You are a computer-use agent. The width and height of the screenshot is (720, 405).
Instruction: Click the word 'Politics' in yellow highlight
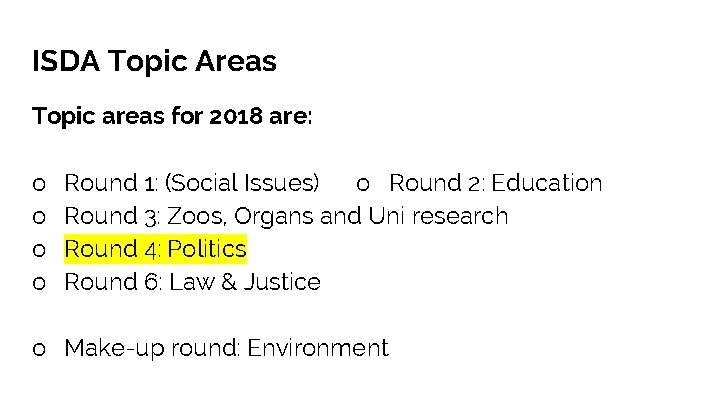(x=207, y=249)
